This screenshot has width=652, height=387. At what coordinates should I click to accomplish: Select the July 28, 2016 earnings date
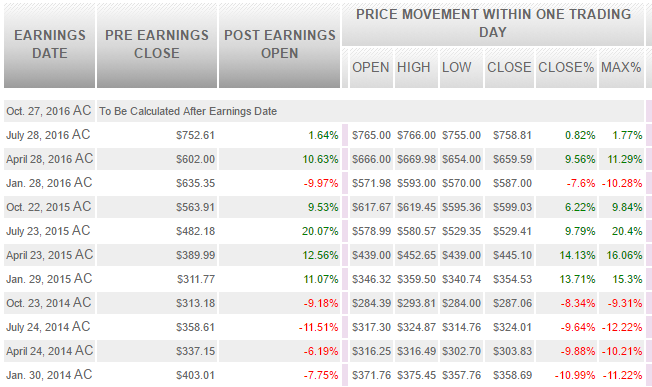49,135
